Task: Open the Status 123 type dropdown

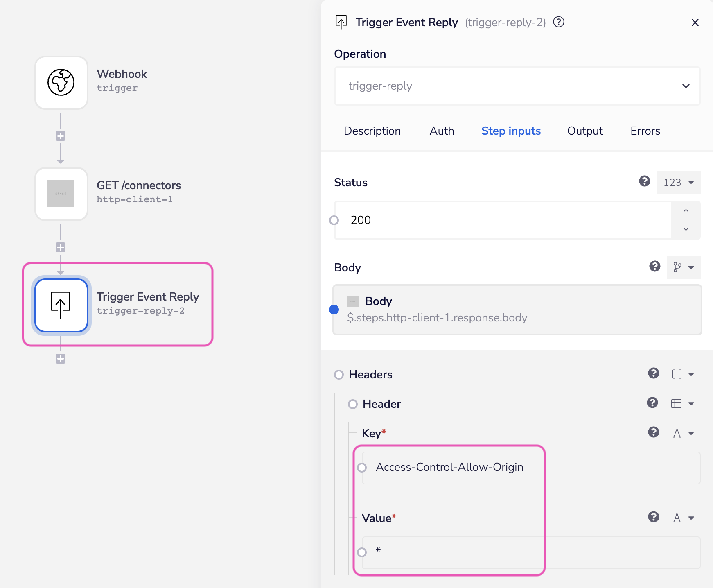Action: pos(678,182)
